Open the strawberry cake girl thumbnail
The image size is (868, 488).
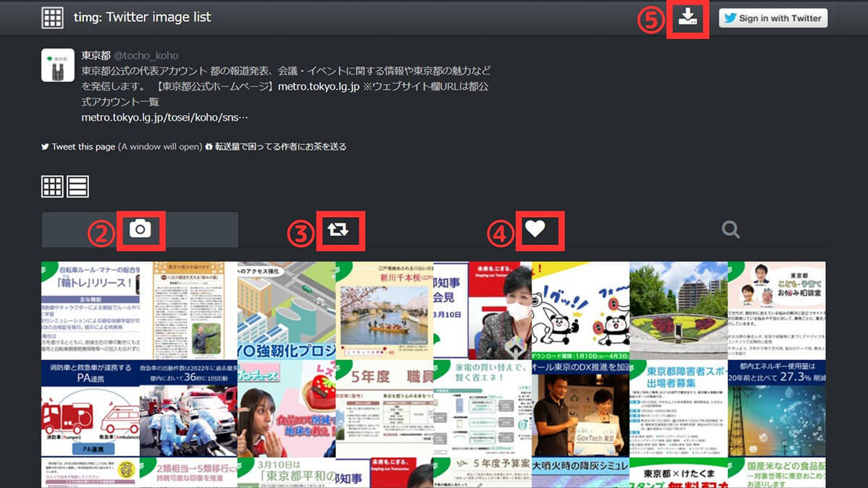286,408
